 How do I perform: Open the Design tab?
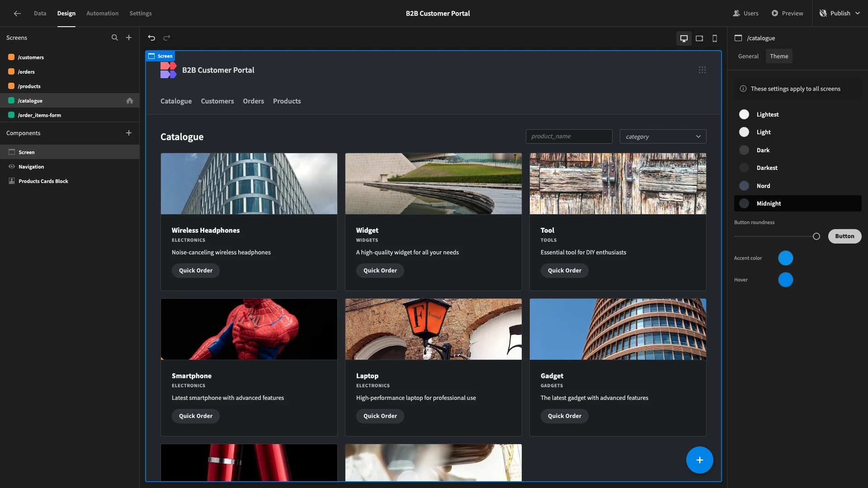pos(66,13)
